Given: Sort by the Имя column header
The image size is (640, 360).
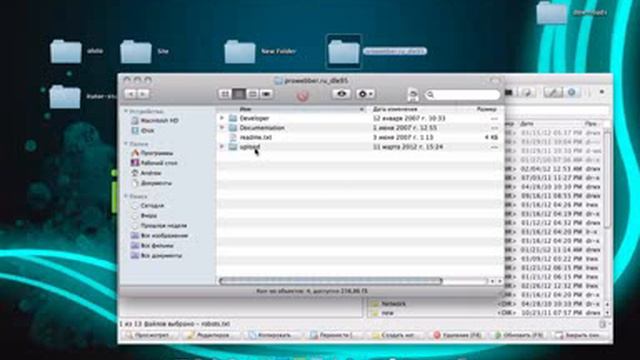Looking at the screenshot, I should (x=291, y=109).
